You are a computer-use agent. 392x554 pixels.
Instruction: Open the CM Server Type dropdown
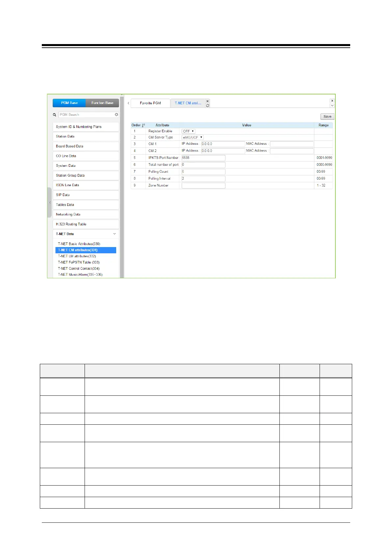coord(193,138)
